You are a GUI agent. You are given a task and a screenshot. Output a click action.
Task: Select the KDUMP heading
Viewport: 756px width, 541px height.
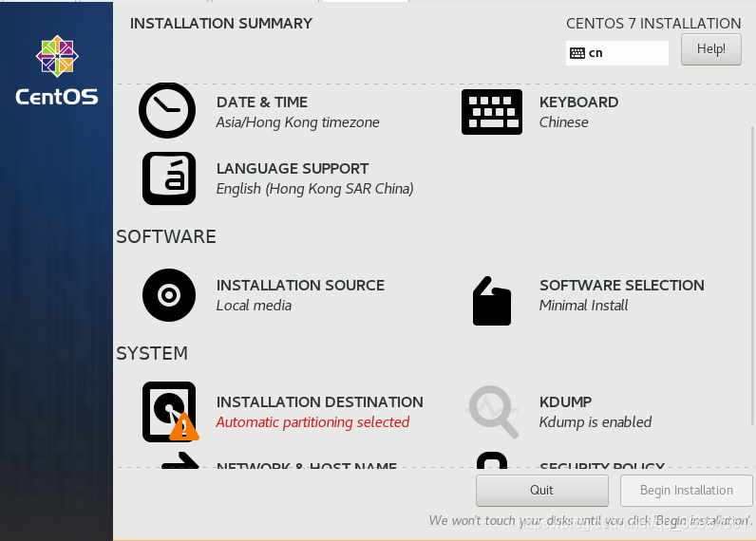[x=565, y=401]
